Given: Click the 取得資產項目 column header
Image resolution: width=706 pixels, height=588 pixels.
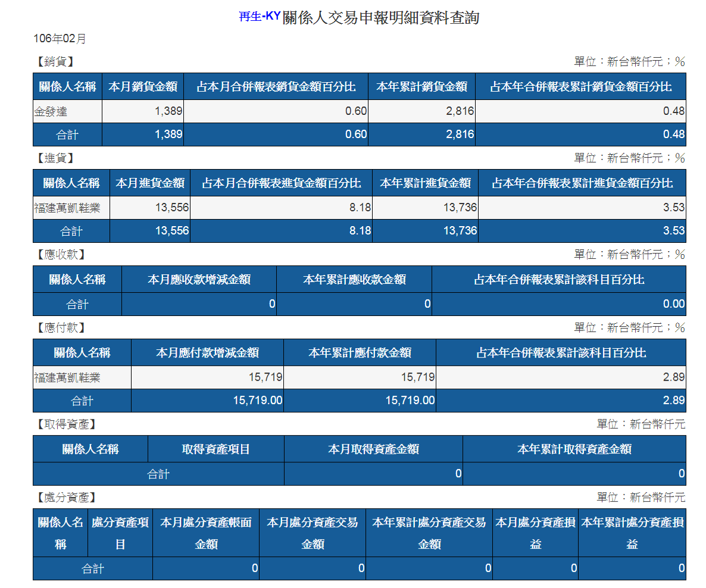Looking at the screenshot, I should [x=215, y=449].
